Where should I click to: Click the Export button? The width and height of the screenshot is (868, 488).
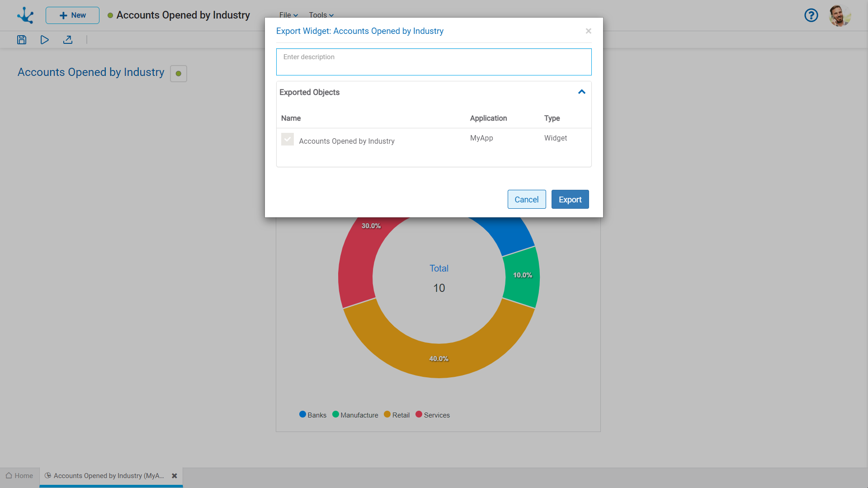click(570, 199)
